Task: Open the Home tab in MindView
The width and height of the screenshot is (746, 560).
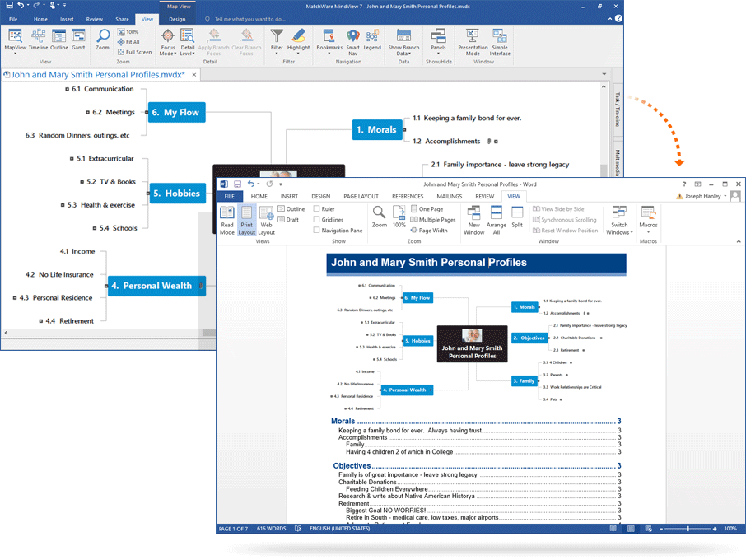Action: pos(40,19)
